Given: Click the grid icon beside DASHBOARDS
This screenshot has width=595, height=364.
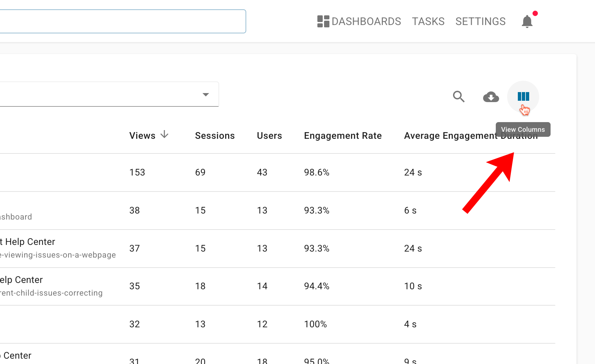Looking at the screenshot, I should point(322,21).
